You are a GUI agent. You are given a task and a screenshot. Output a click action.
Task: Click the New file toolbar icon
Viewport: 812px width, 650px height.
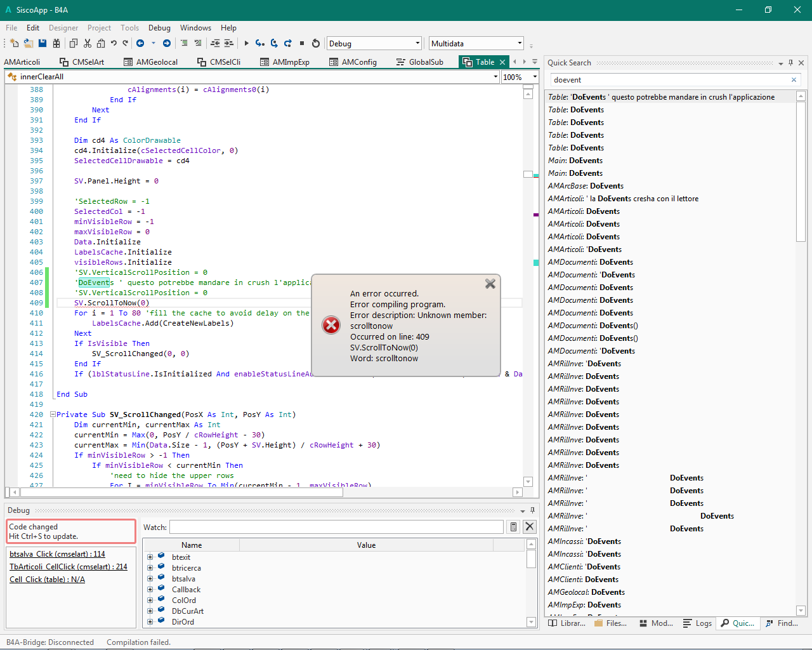(x=15, y=43)
